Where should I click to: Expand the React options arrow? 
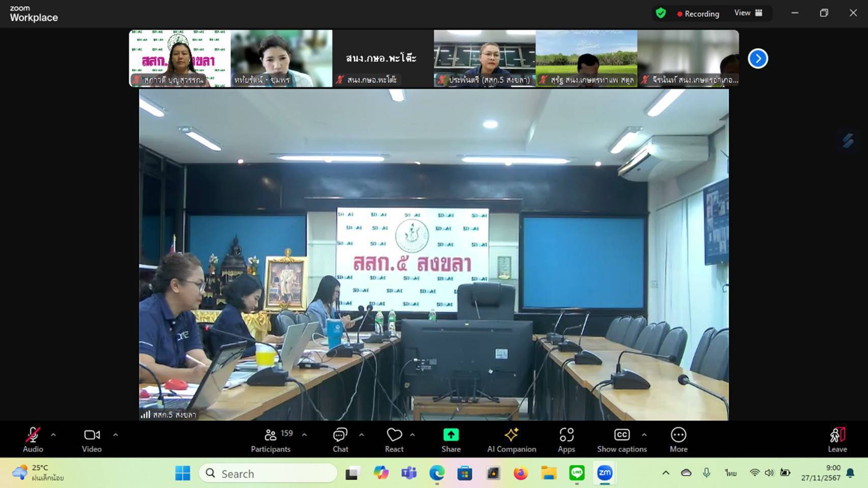[413, 435]
